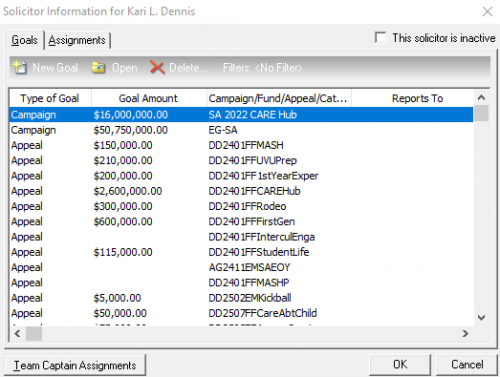The image size is (500, 377).
Task: Select the DD2401FFInterculEnga appeal
Action: [x=241, y=237]
